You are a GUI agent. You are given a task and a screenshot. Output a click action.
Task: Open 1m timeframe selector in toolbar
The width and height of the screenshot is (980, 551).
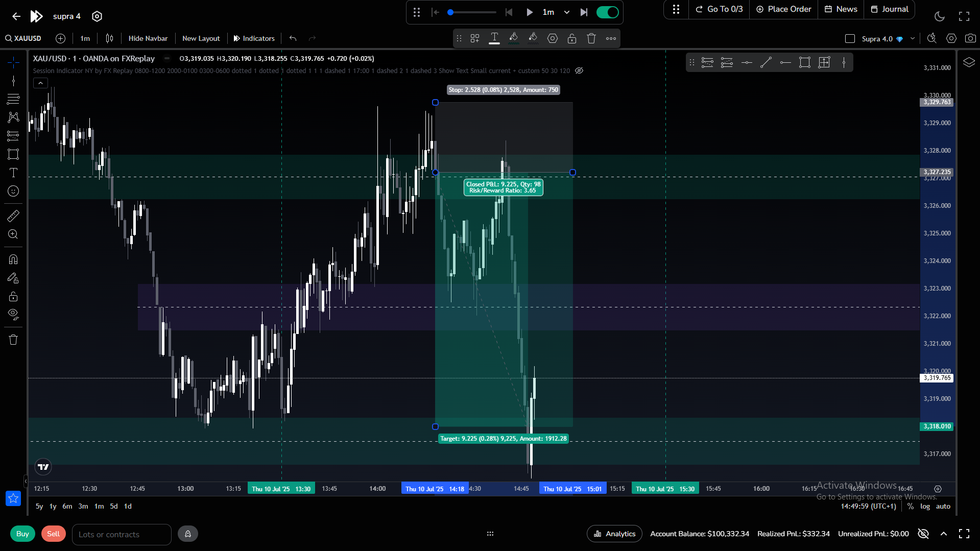coord(85,38)
